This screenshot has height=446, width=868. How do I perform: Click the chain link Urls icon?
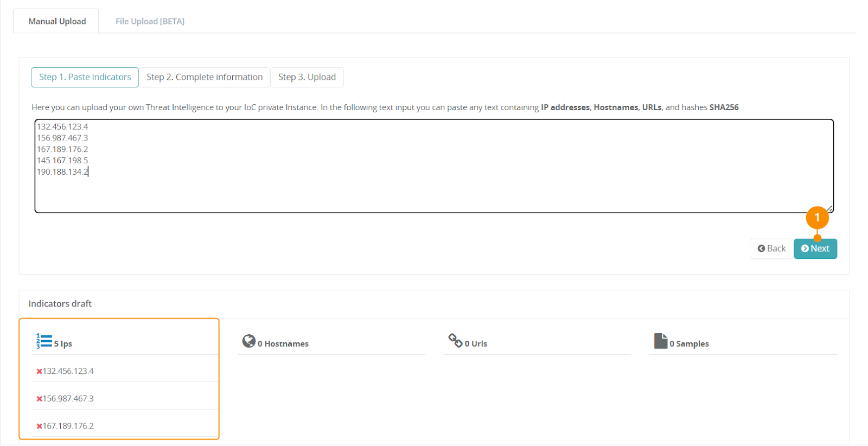click(x=455, y=341)
